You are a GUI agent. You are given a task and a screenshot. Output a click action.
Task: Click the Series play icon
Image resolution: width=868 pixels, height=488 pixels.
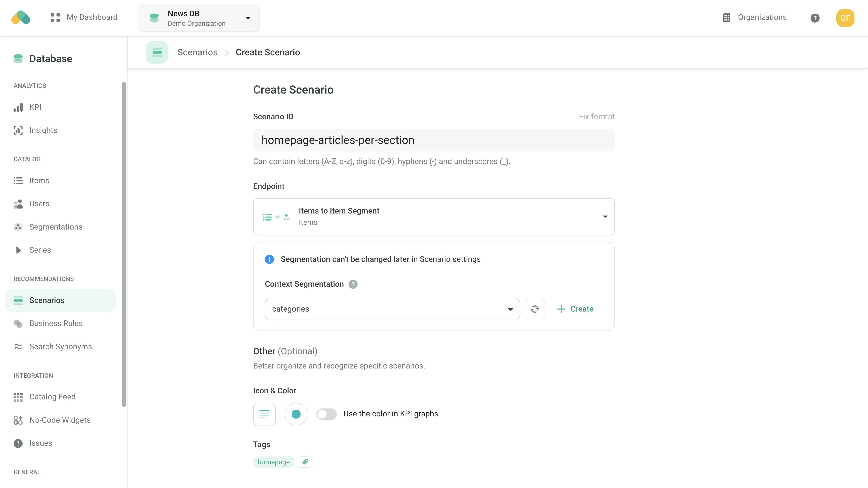(x=18, y=250)
